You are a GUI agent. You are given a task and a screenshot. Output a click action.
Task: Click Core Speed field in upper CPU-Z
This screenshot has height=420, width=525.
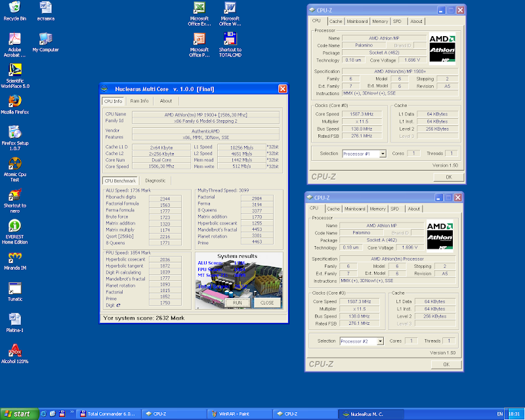click(362, 114)
